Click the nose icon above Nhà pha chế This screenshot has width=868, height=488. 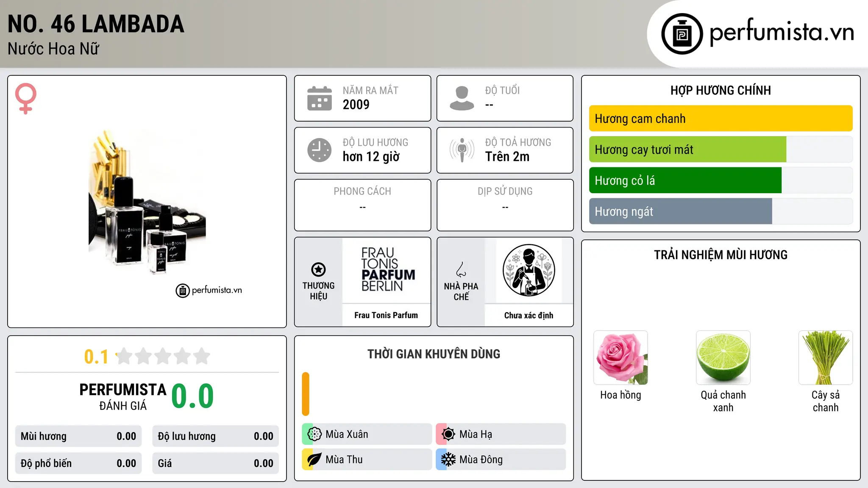[x=461, y=269]
